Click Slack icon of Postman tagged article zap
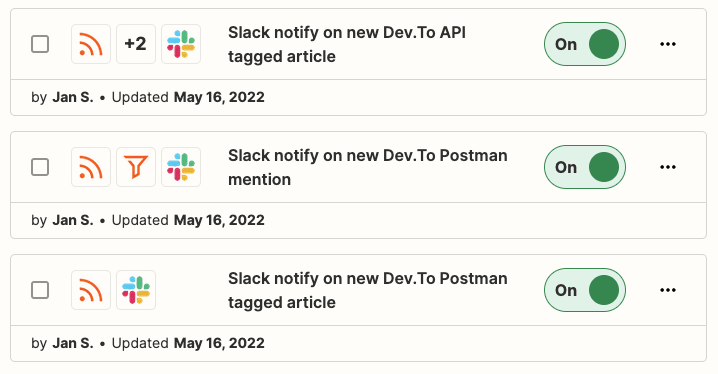Image resolution: width=718 pixels, height=374 pixels. (x=136, y=290)
